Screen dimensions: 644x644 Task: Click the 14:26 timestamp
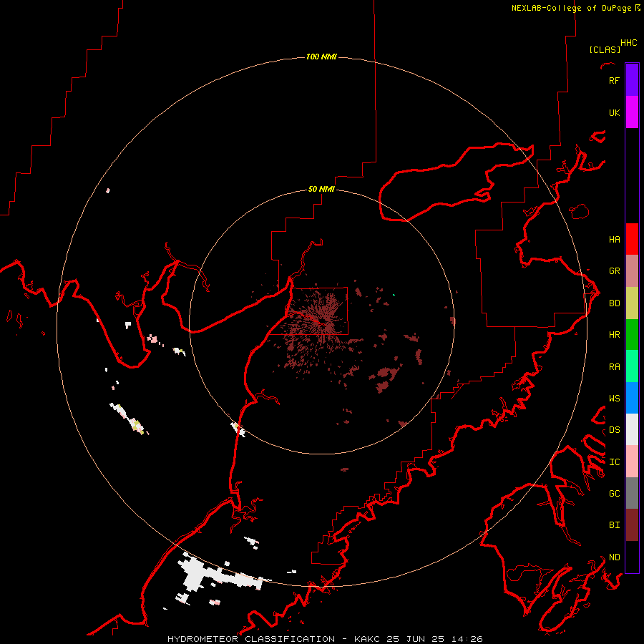tap(466, 639)
